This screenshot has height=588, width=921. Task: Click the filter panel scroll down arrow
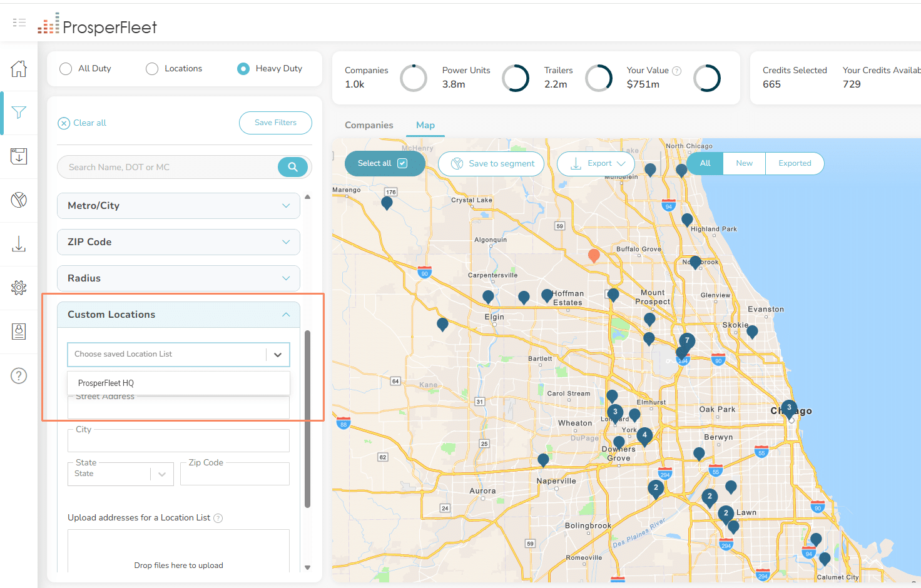[307, 567]
